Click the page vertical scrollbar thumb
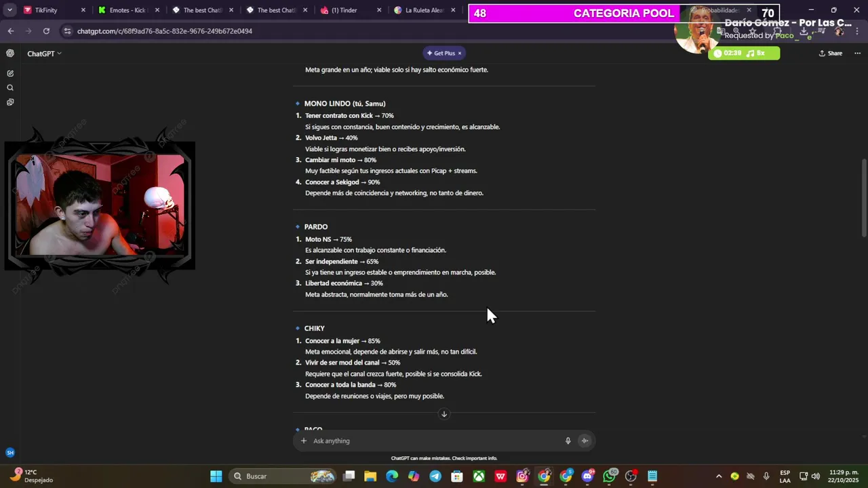 tap(864, 198)
